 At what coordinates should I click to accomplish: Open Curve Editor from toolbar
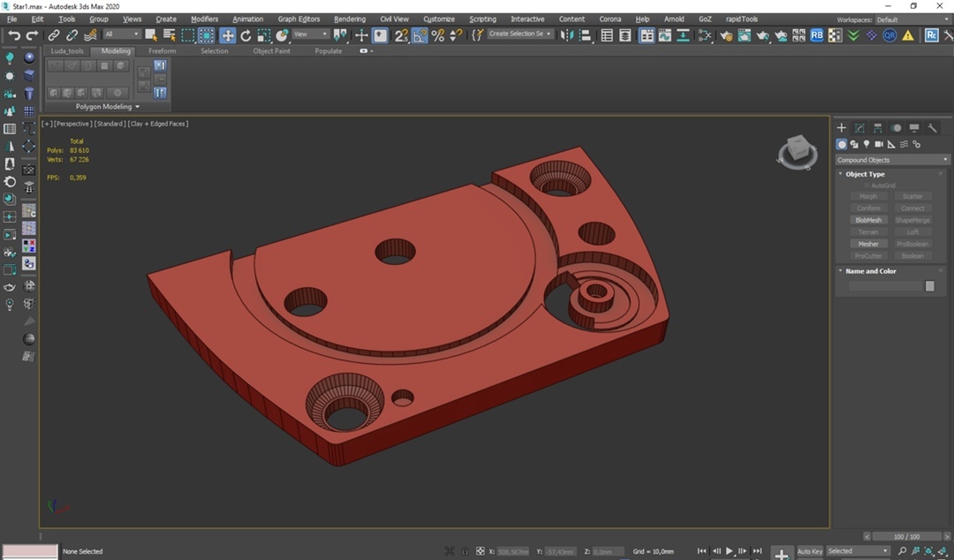(664, 35)
